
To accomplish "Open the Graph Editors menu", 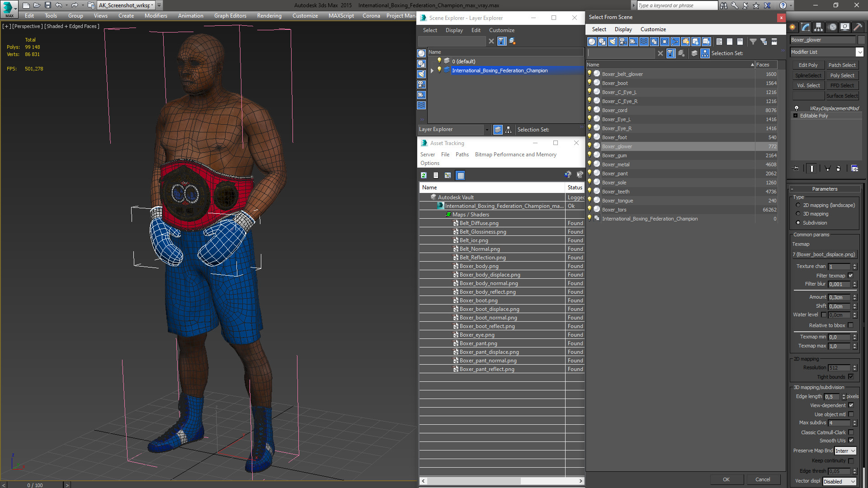I will point(230,16).
